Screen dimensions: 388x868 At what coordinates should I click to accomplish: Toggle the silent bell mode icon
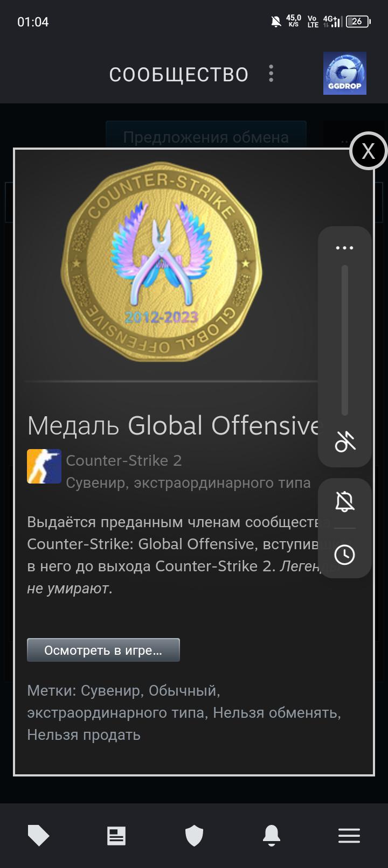345,501
